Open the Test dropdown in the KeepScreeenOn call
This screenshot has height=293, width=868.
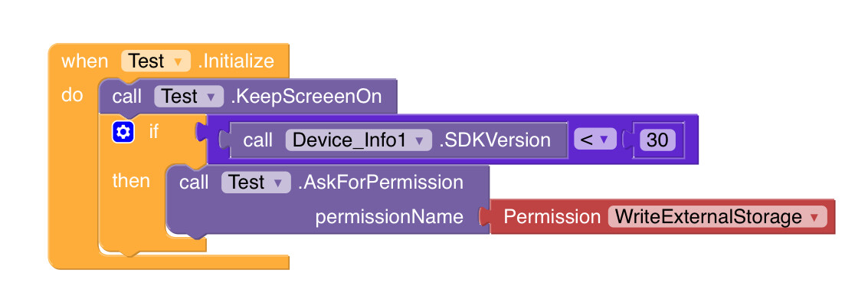[x=188, y=97]
